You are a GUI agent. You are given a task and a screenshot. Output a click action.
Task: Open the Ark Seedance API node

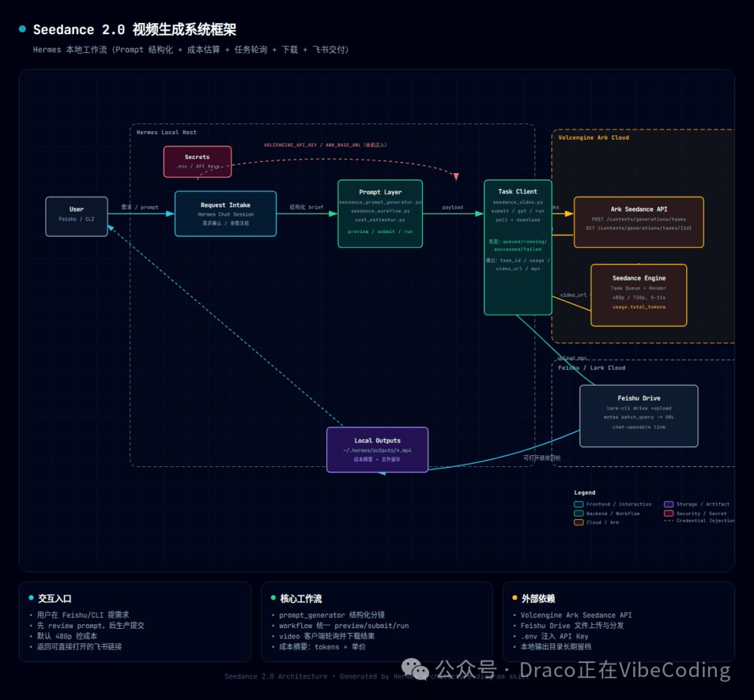pos(639,221)
